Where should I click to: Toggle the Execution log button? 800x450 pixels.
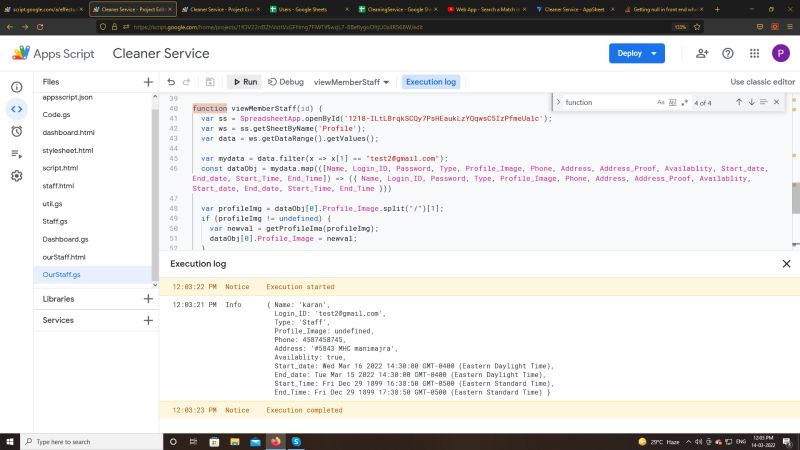[x=431, y=82]
